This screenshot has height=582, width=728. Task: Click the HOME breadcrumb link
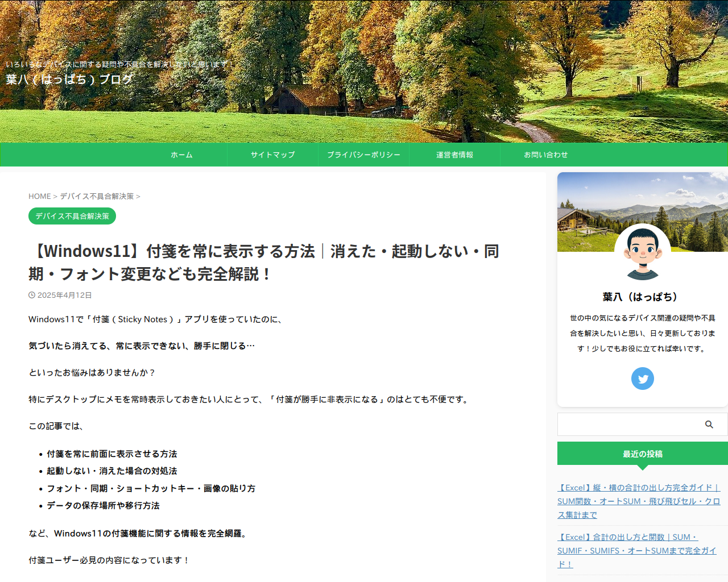click(x=40, y=196)
